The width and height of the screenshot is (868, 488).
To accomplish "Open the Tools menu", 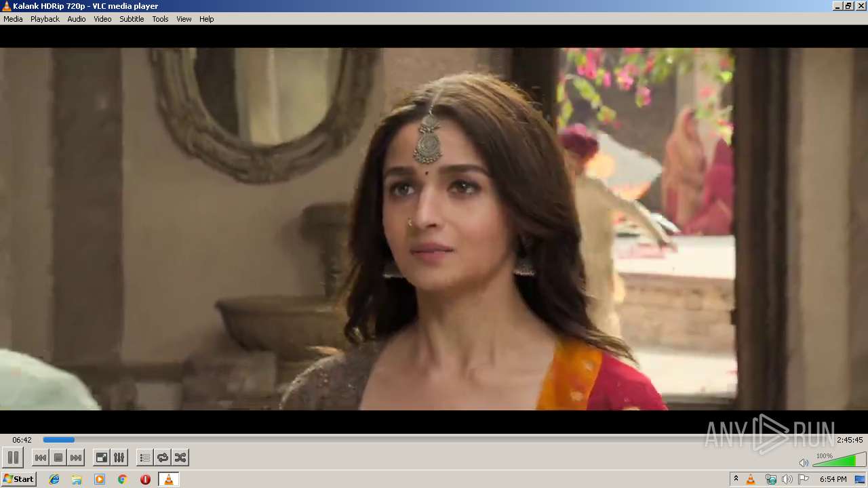I will pyautogui.click(x=160, y=19).
